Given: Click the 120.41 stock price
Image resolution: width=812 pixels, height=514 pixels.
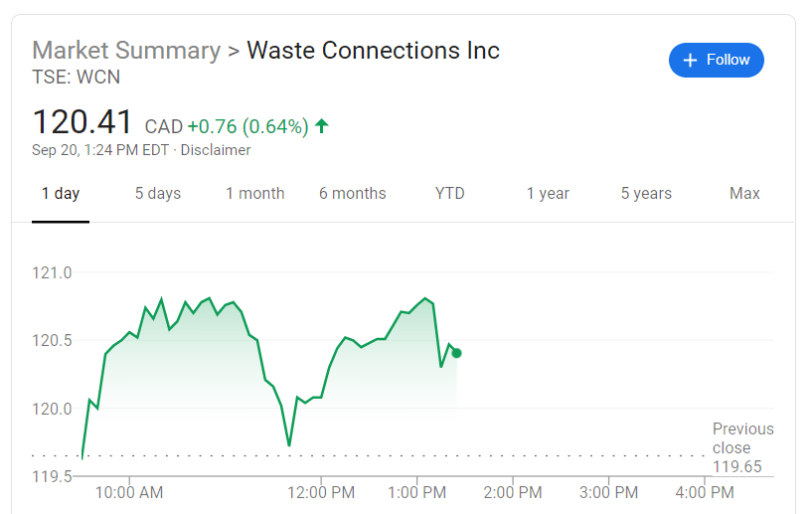Looking at the screenshot, I should pyautogui.click(x=82, y=123).
